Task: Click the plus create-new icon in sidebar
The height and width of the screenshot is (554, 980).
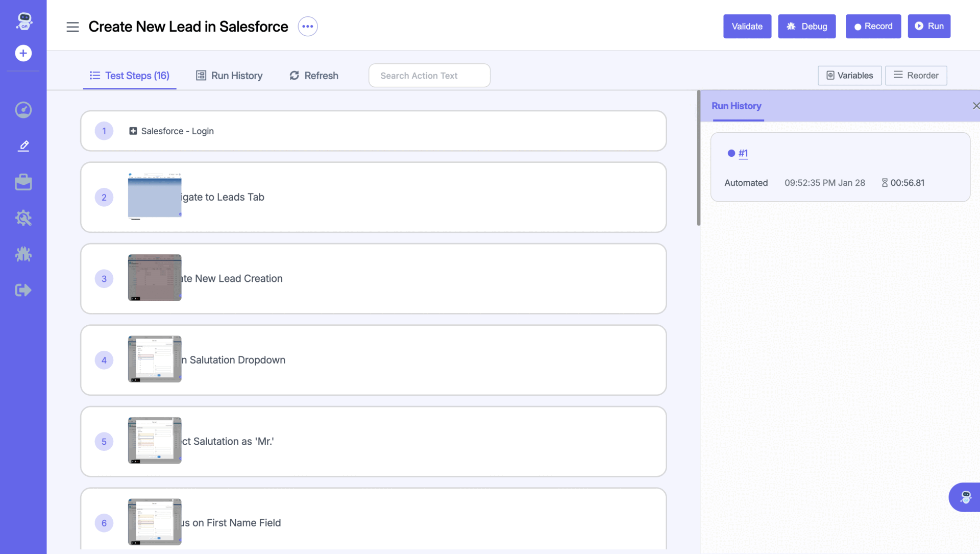Action: (23, 53)
